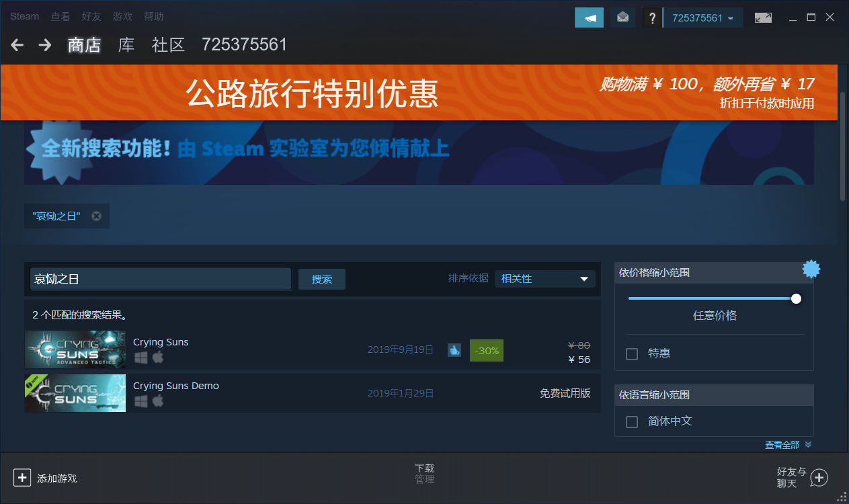Image resolution: width=849 pixels, height=504 pixels.
Task: Switch to the 库 tab
Action: pyautogui.click(x=126, y=45)
